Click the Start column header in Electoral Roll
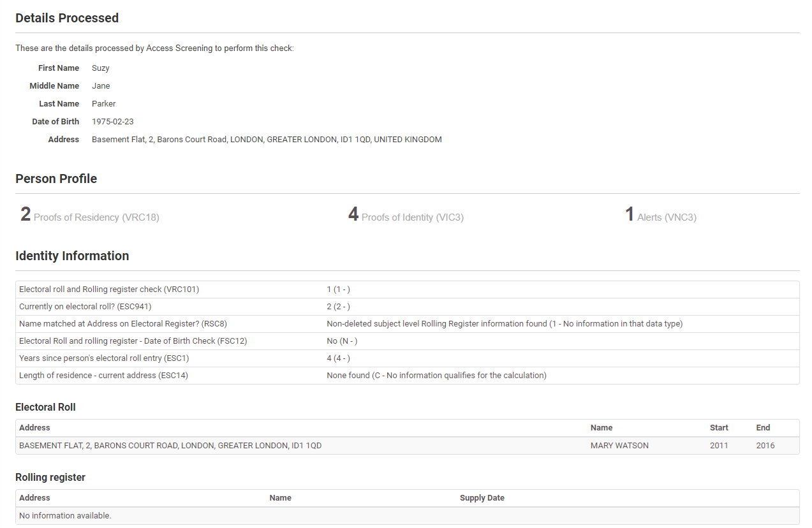 pyautogui.click(x=719, y=428)
